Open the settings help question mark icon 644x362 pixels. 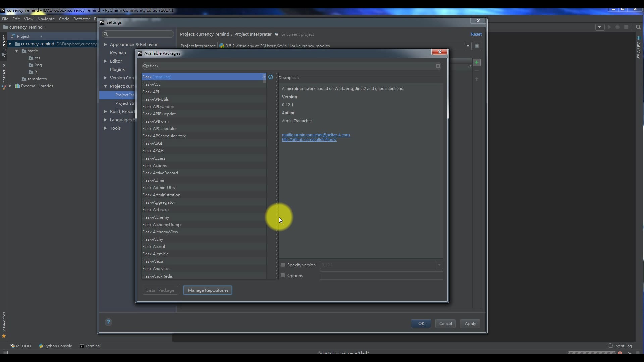tap(108, 322)
